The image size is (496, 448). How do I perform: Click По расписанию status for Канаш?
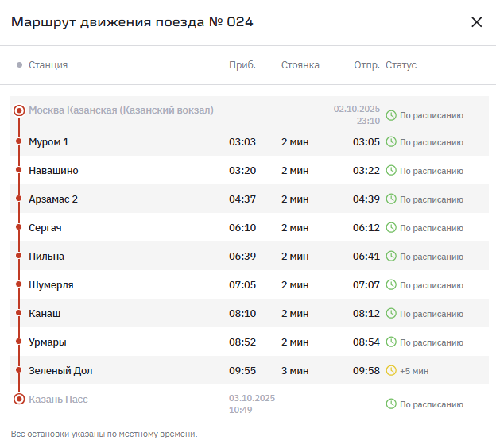point(432,314)
